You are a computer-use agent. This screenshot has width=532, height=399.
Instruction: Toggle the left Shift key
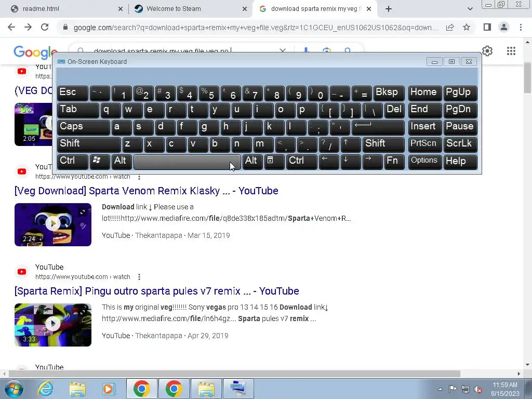(x=89, y=144)
